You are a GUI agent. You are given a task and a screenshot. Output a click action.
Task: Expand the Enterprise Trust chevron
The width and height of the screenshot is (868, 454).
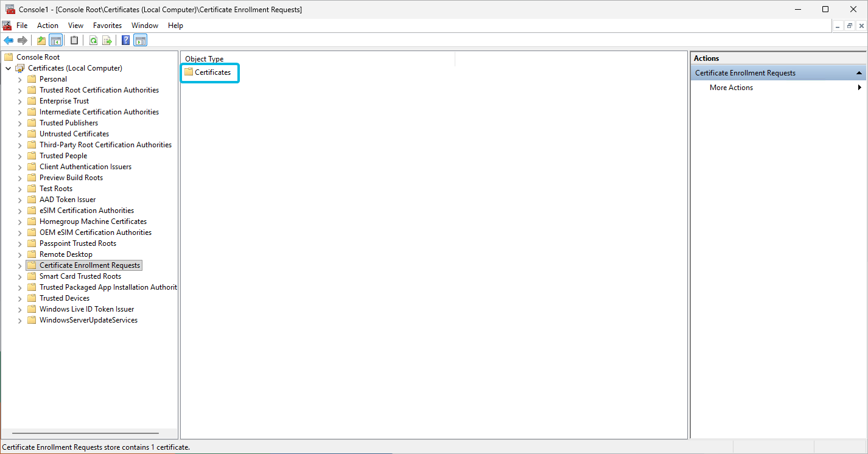19,101
